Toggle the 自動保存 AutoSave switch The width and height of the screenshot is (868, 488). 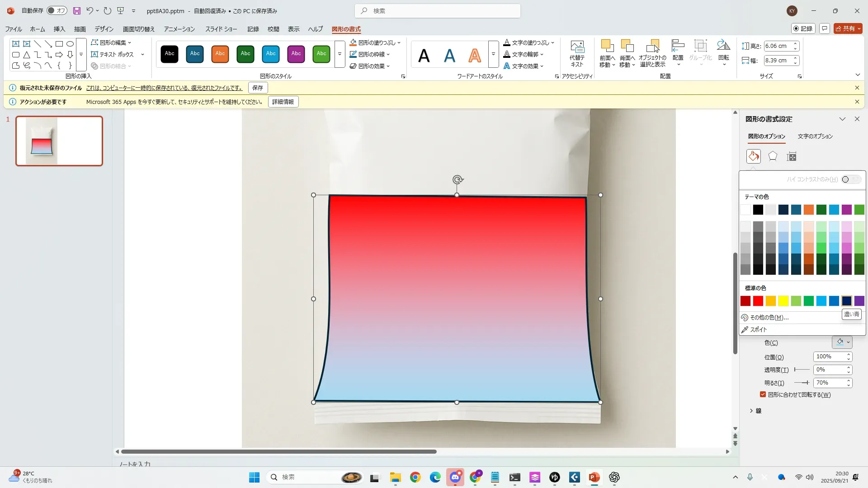(57, 10)
